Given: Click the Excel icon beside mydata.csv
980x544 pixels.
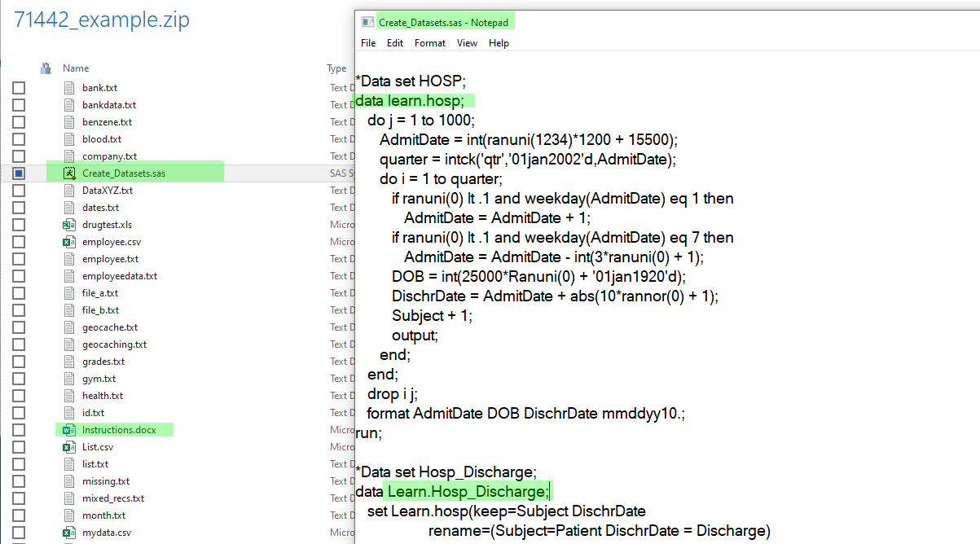Looking at the screenshot, I should coord(71,532).
